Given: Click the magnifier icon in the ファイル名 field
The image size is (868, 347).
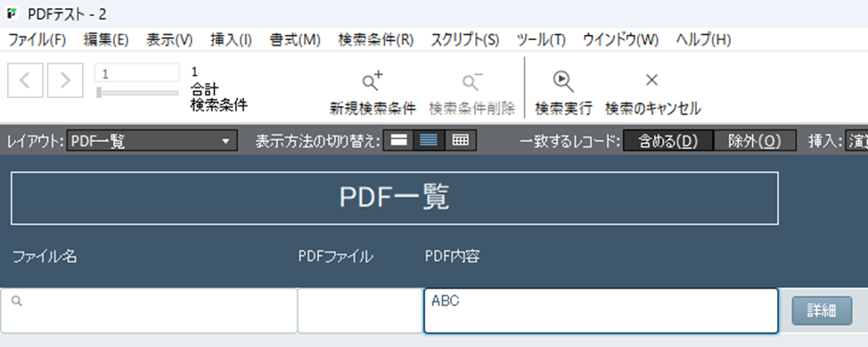Looking at the screenshot, I should pos(17,301).
